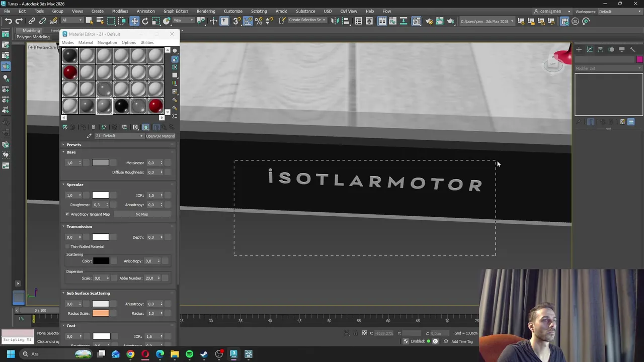Click the Specular white color swatch
This screenshot has height=362, width=644.
tap(100, 195)
